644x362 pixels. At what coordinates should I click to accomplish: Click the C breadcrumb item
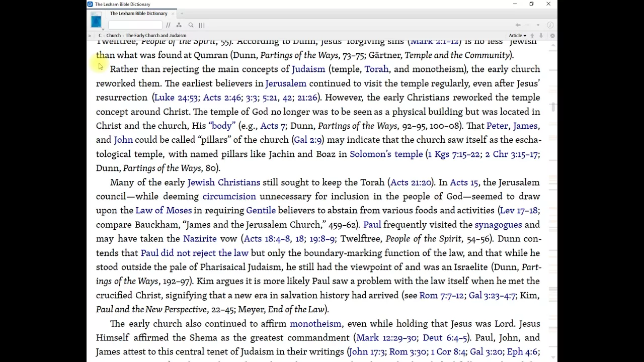[100, 36]
